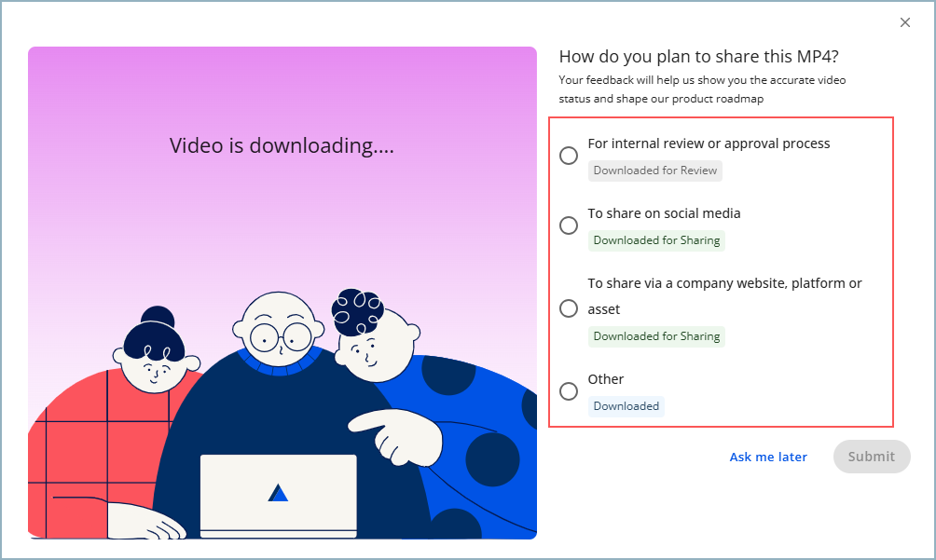
Task: Click the 'For internal review or approval process' label
Action: point(709,143)
